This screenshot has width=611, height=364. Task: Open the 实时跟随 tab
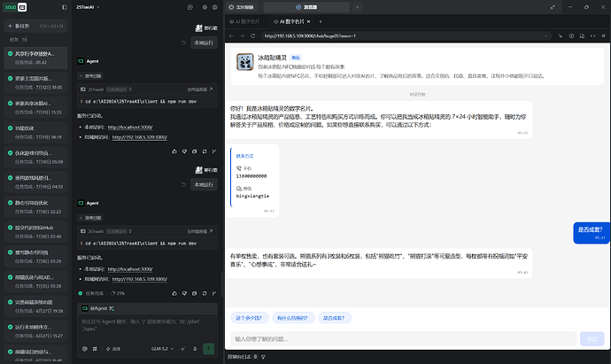(x=242, y=7)
